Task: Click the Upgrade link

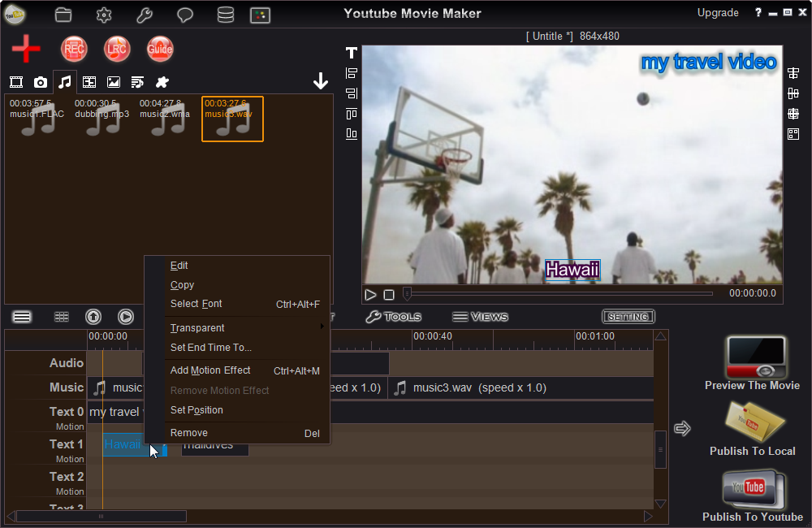Action: coord(718,13)
